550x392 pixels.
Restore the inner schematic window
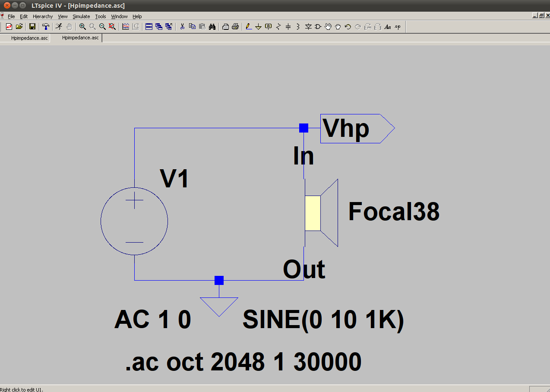coord(541,16)
